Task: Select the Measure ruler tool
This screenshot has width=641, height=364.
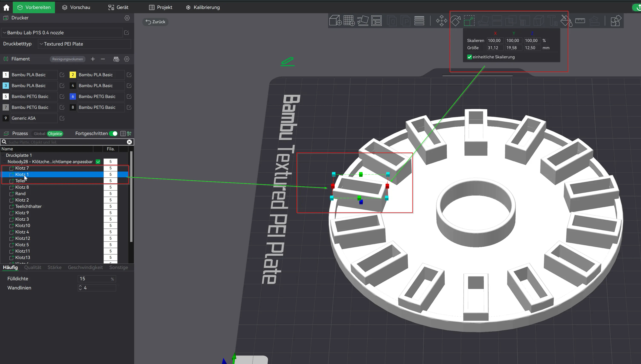Action: pyautogui.click(x=580, y=20)
